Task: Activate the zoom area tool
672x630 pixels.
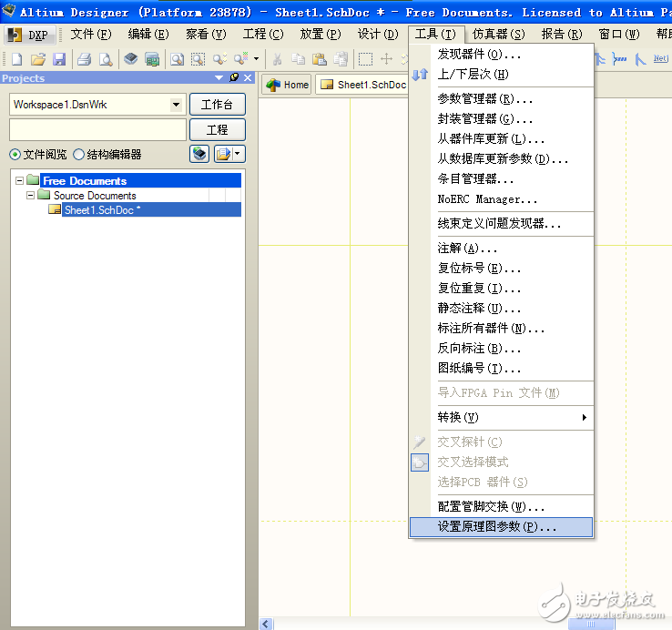Action: (198, 58)
